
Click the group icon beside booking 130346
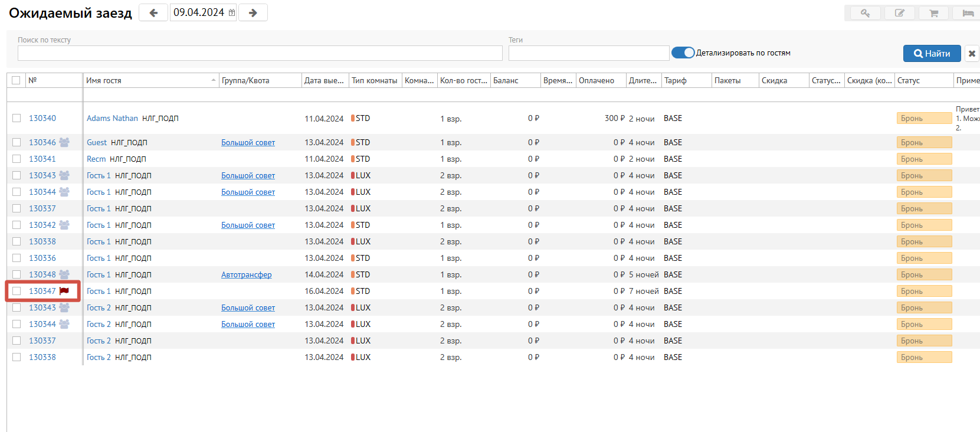coord(64,142)
